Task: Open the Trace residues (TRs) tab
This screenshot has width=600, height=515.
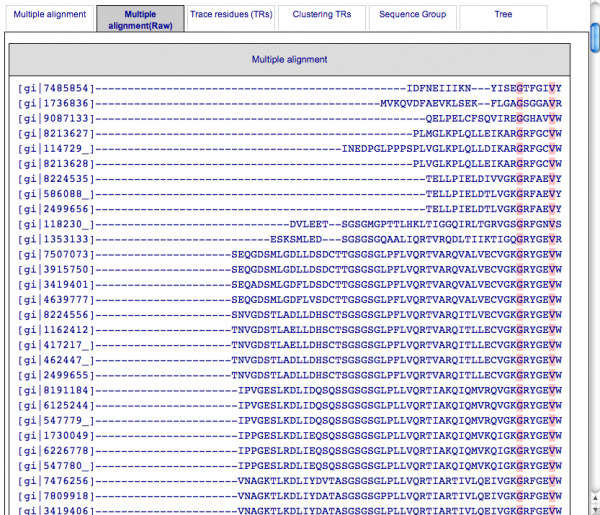Action: [x=233, y=16]
